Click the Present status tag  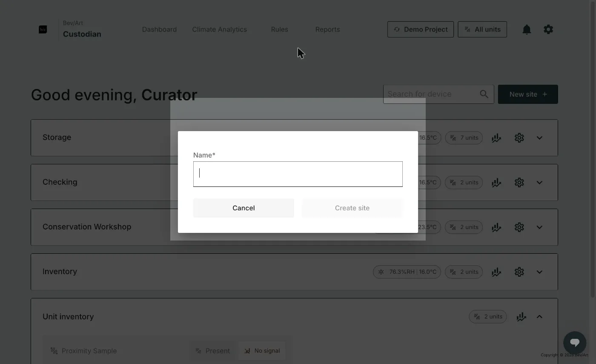click(212, 351)
